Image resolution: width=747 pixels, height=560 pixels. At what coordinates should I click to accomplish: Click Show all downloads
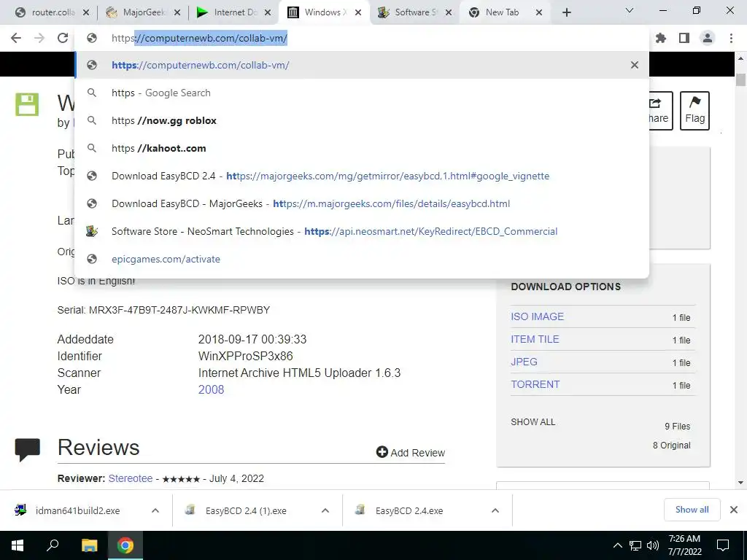pyautogui.click(x=692, y=510)
